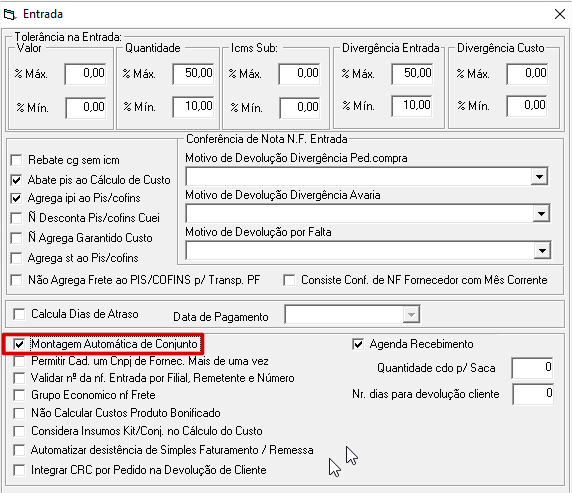Image resolution: width=572 pixels, height=493 pixels.
Task: Uncheck Montagem Automática de Conjunto
Action: pyautogui.click(x=19, y=344)
